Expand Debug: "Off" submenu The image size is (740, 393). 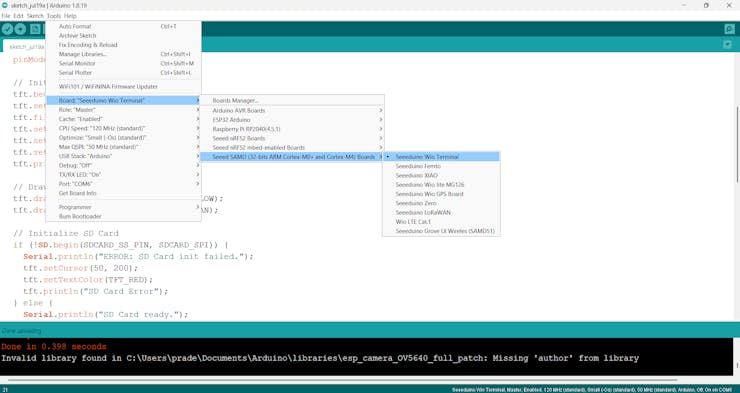(123, 166)
